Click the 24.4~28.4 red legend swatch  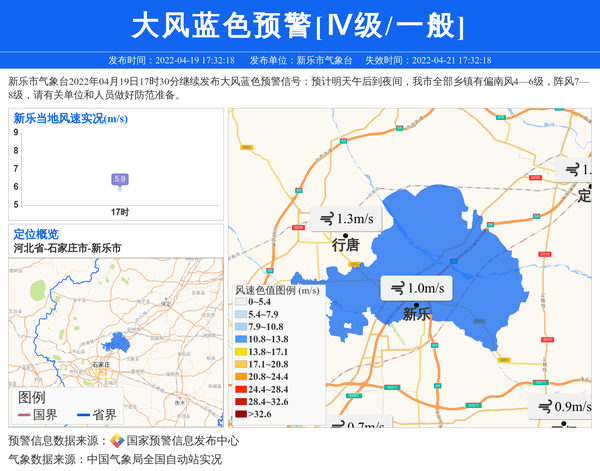(x=241, y=390)
